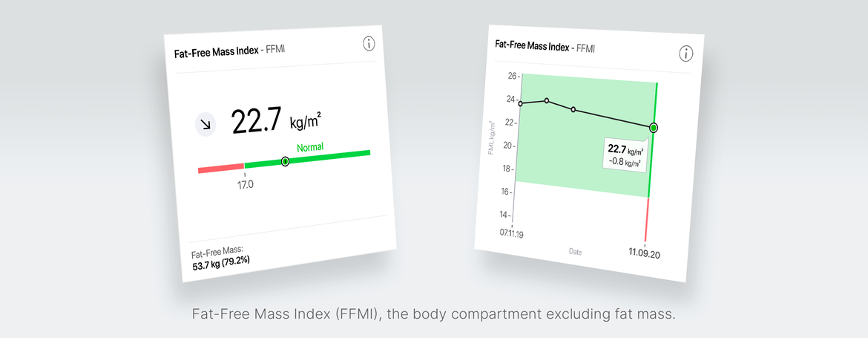Click the 22.7 kg/m² chart tooltip

pos(625,156)
